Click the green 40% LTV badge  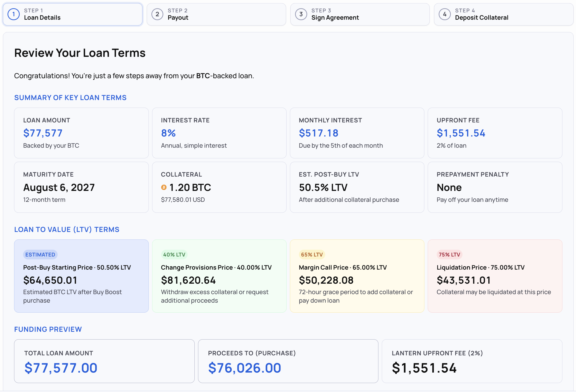tap(174, 255)
